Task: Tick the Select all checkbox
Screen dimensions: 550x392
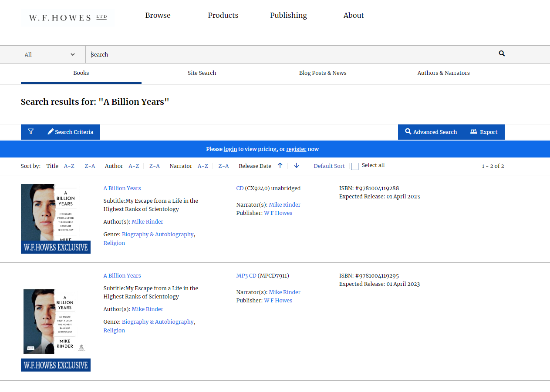Action: (354, 166)
